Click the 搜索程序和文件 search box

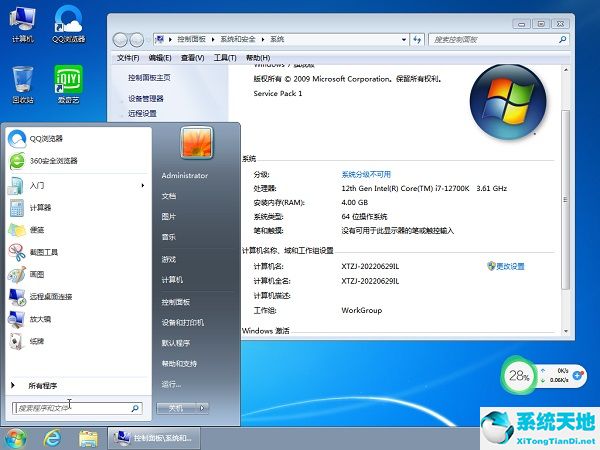(70, 408)
